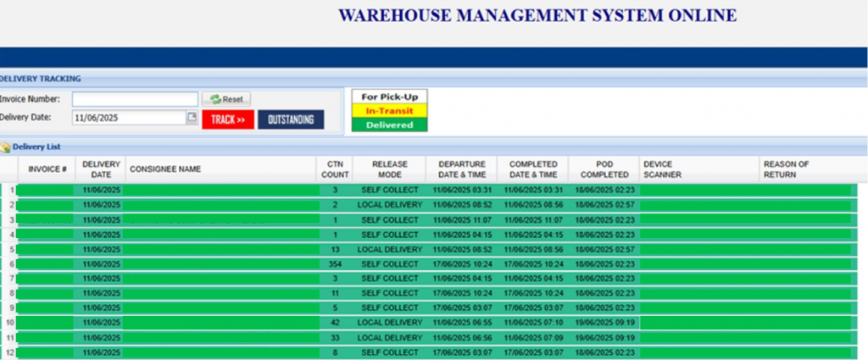Sort by the CTN COUNT column header
The height and width of the screenshot is (360, 868).
click(334, 169)
